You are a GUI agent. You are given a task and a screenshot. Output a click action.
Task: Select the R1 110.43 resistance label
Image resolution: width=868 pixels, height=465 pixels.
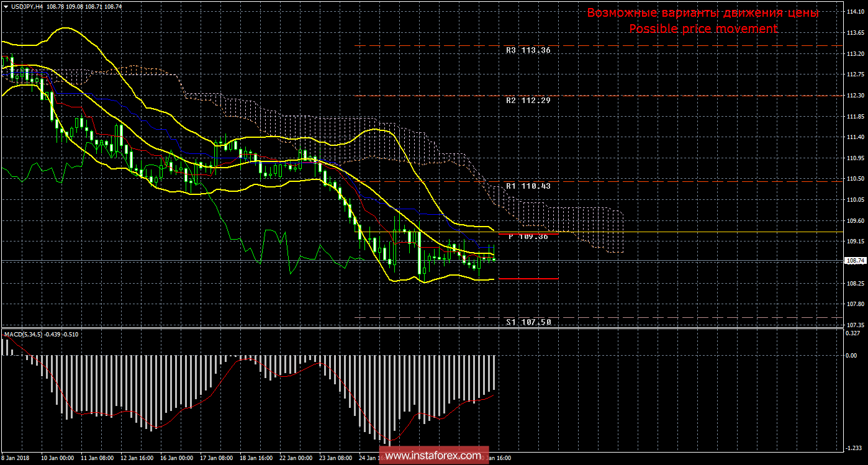tap(528, 186)
